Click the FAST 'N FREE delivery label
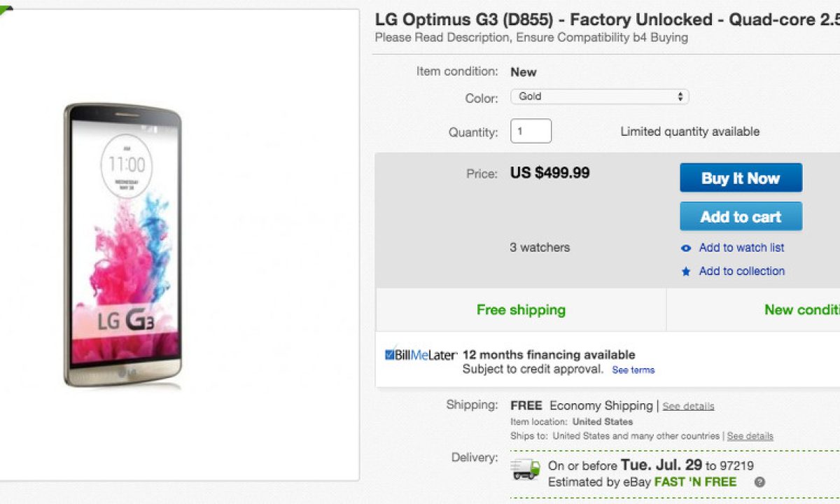The width and height of the screenshot is (840, 504). point(695,482)
